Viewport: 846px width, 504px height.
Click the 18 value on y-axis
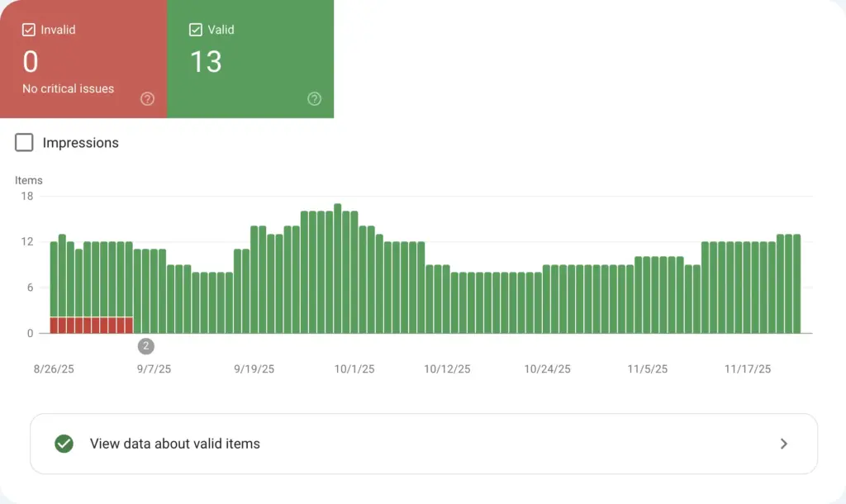pos(27,197)
